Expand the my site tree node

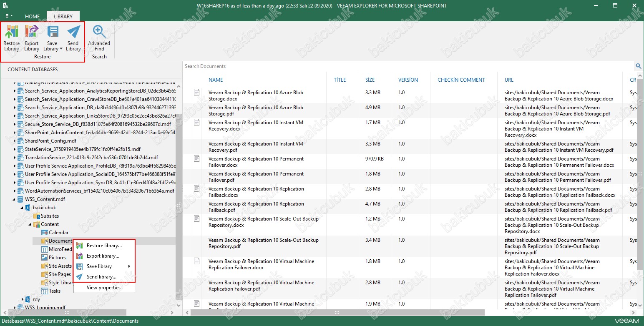click(23, 299)
